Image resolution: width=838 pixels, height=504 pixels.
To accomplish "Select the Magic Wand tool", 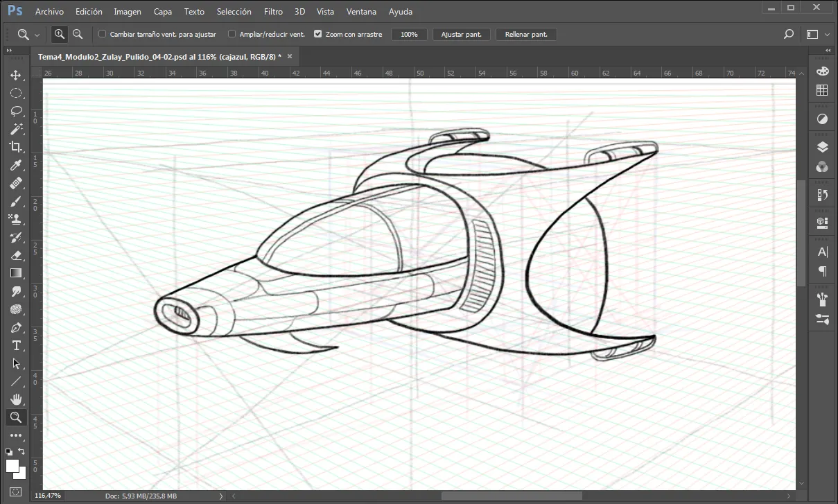I will [x=15, y=129].
